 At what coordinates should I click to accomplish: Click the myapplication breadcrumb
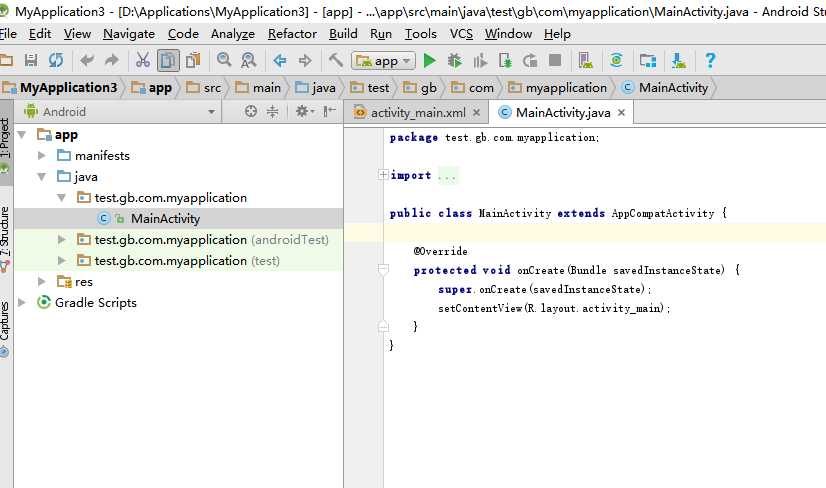pos(557,87)
